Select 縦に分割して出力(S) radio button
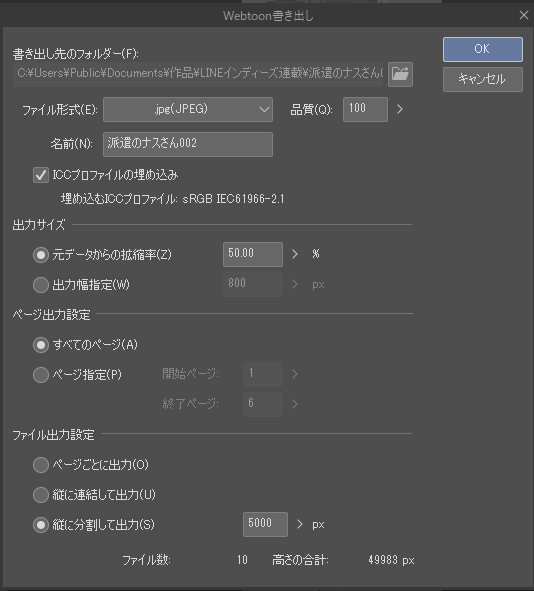Viewport: 534px width, 591px height. pos(41,525)
